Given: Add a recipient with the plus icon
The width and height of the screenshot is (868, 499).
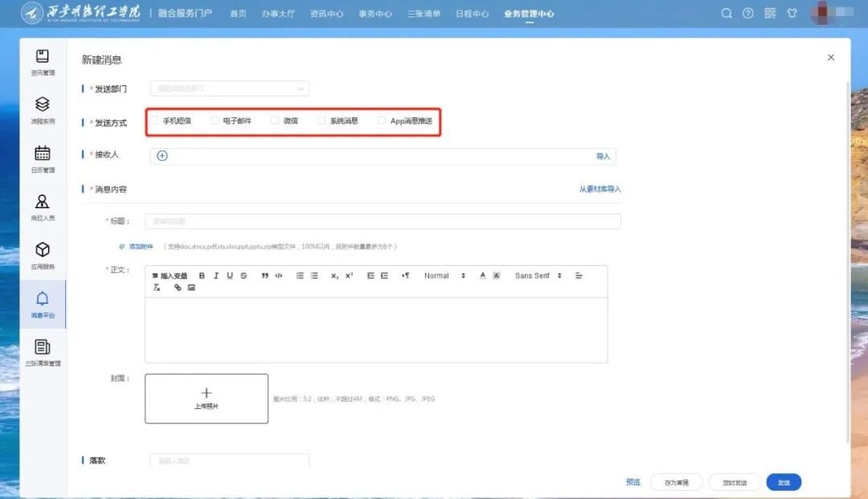Looking at the screenshot, I should click(162, 156).
